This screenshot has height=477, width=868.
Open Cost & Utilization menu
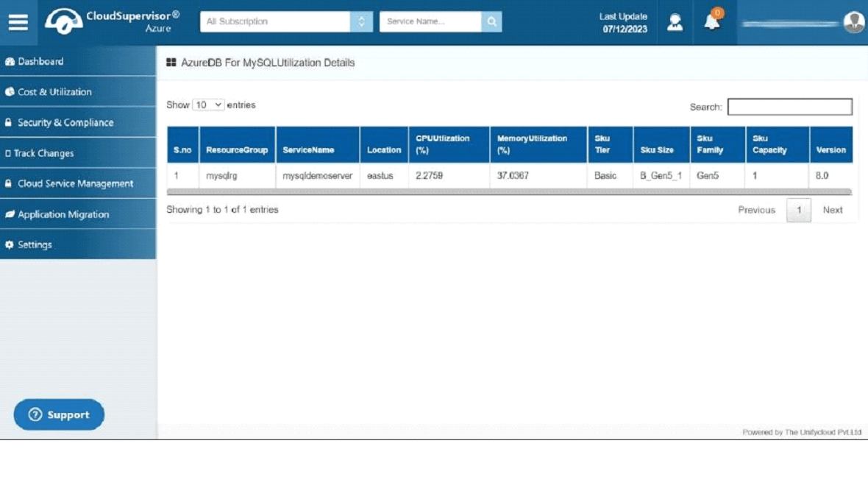[x=77, y=91]
